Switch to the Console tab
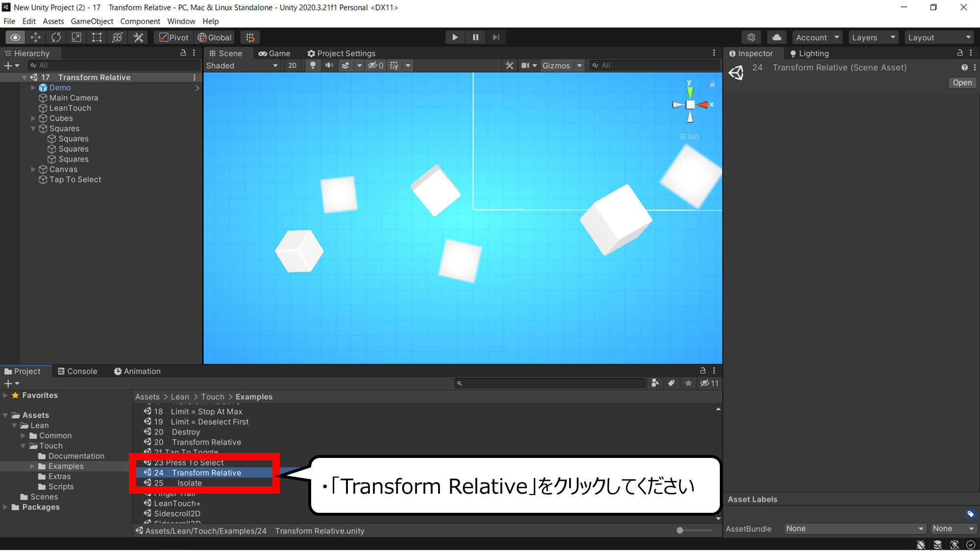Screen dimensions: 980x551 [x=77, y=371]
